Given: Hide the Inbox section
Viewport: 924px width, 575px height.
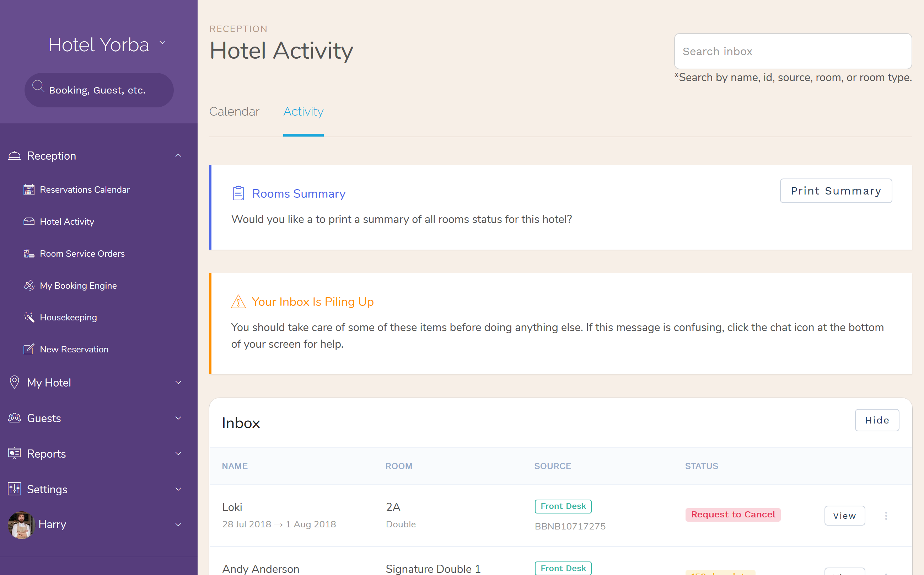Looking at the screenshot, I should pos(877,419).
